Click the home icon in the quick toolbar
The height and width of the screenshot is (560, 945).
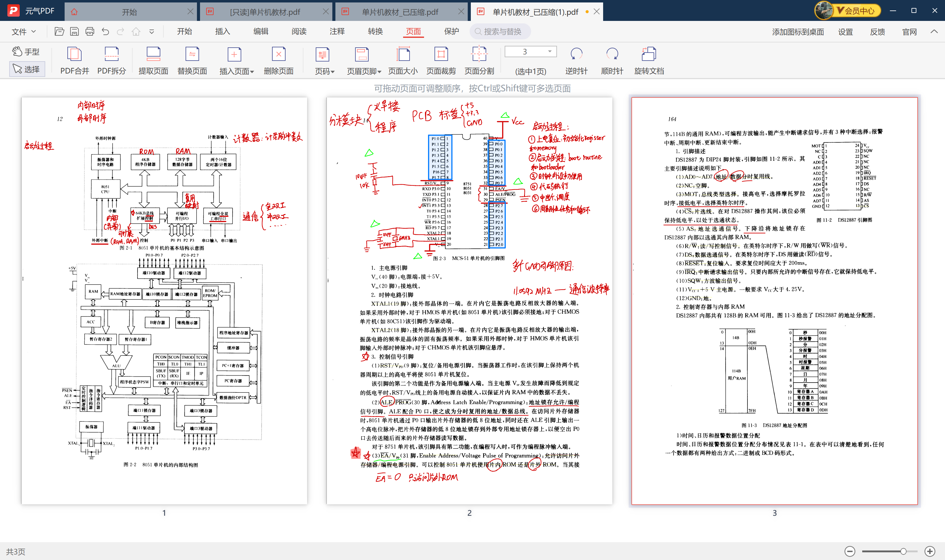point(136,31)
